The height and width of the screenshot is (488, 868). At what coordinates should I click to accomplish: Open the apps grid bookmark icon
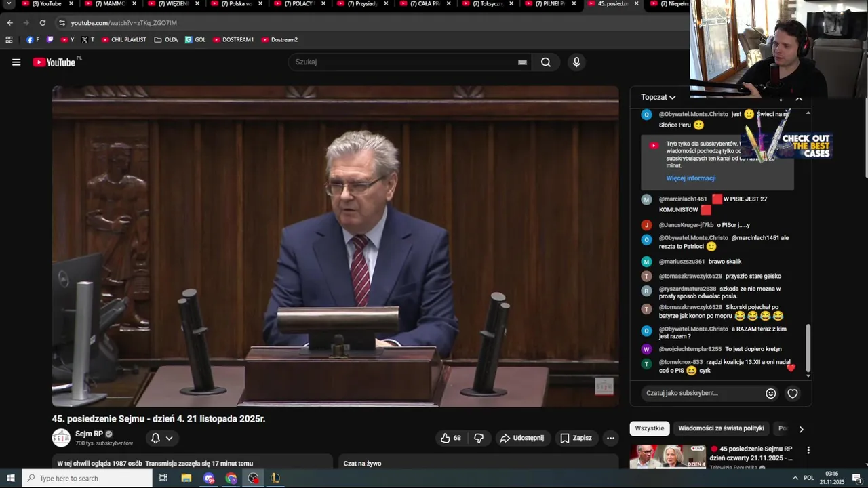pyautogui.click(x=9, y=40)
